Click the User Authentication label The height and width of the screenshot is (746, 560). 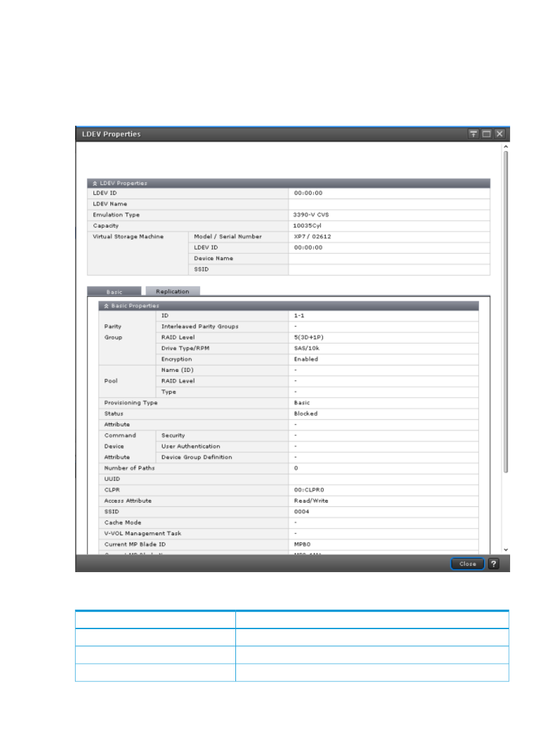click(191, 446)
